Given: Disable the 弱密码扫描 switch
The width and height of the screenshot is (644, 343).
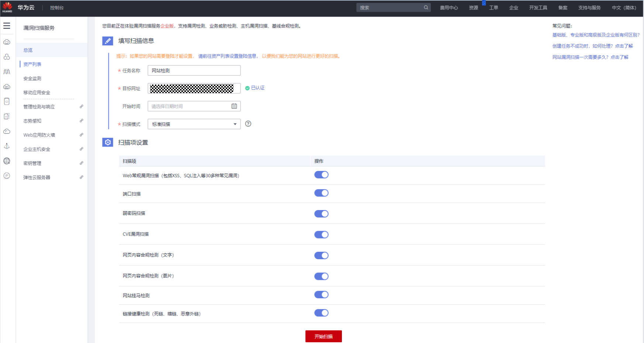Looking at the screenshot, I should (x=321, y=214).
